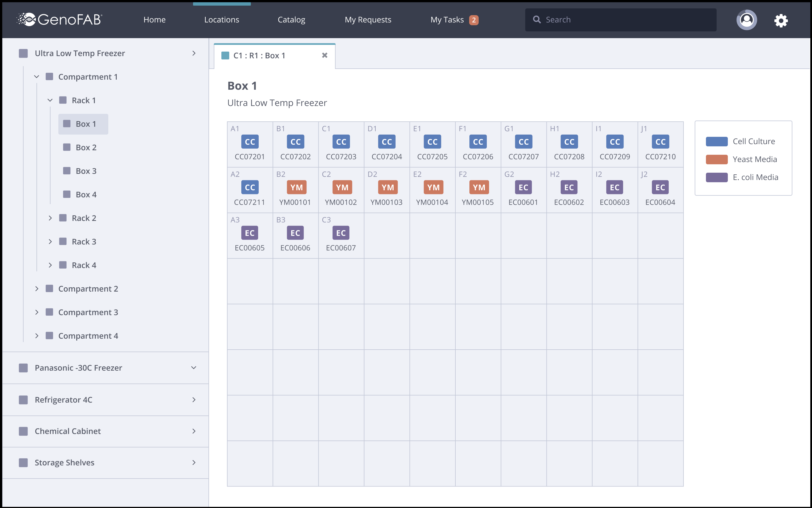Viewport: 812px width, 508px height.
Task: Collapse Rack 1 tree node
Action: tap(50, 100)
